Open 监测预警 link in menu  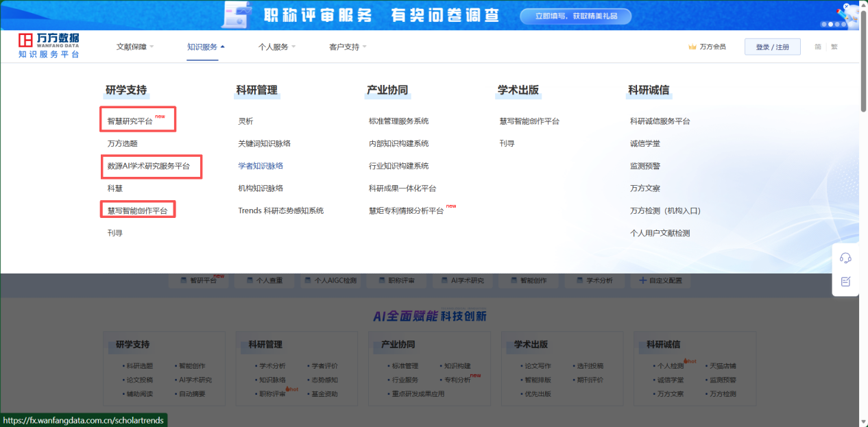(x=645, y=166)
